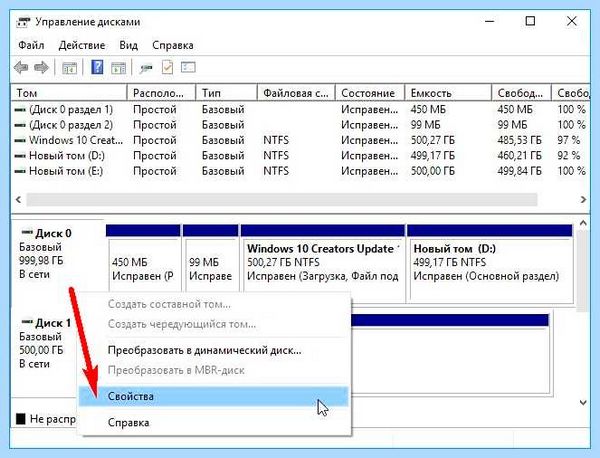Sort by the Свобод... column header
The image size is (600, 458).
(521, 93)
